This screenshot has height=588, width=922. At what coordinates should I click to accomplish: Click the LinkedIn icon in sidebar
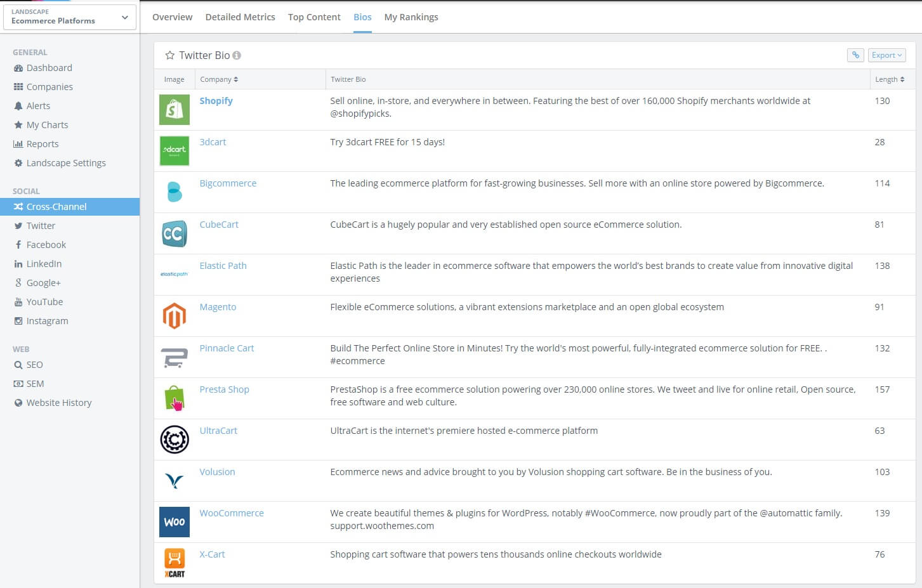tap(18, 264)
